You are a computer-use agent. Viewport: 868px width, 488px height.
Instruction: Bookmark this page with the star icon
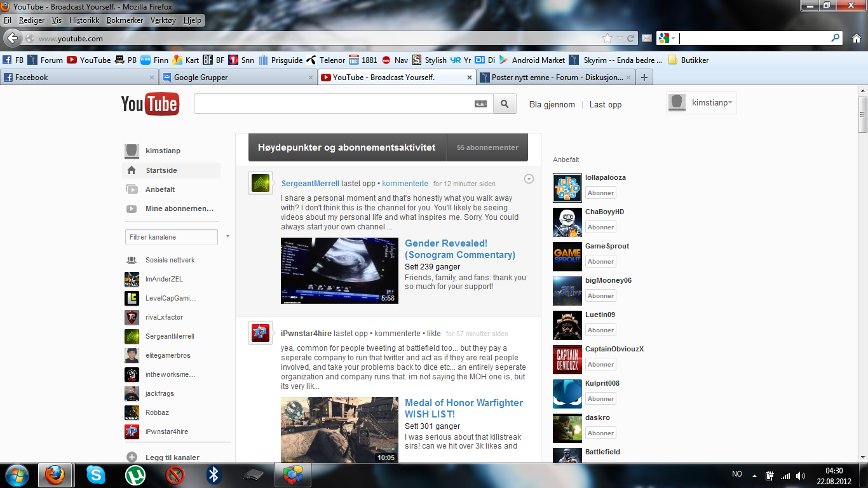coord(607,38)
